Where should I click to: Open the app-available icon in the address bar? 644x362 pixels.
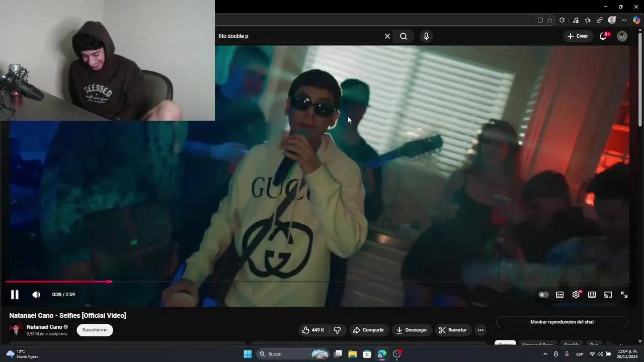(x=540, y=20)
